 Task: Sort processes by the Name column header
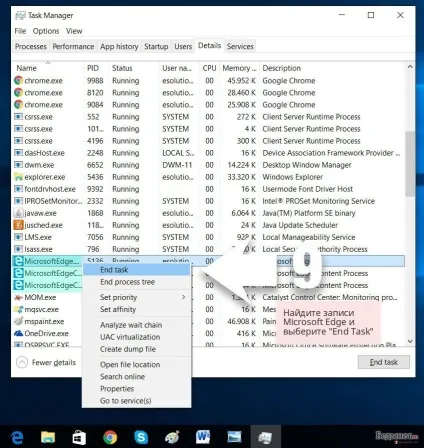tap(27, 68)
